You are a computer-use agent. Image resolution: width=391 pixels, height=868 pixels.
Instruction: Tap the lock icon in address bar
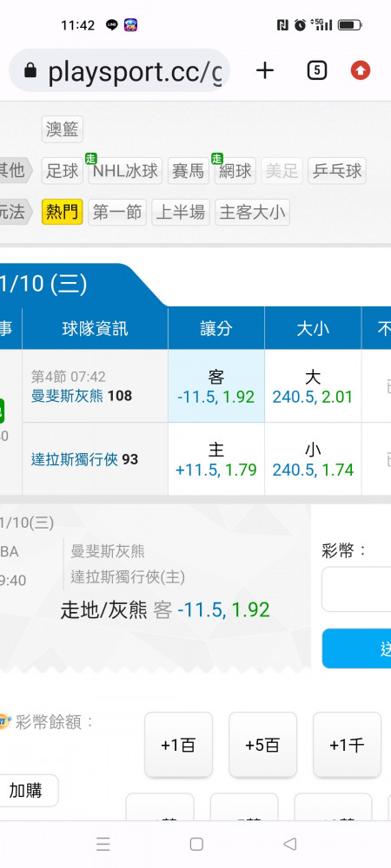pyautogui.click(x=30, y=71)
